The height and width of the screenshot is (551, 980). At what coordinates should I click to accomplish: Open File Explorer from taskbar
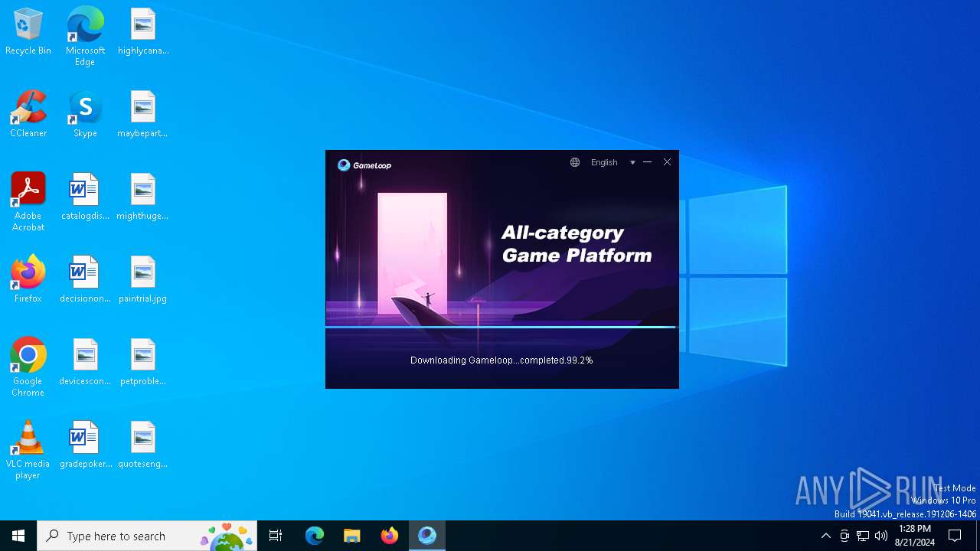point(352,536)
